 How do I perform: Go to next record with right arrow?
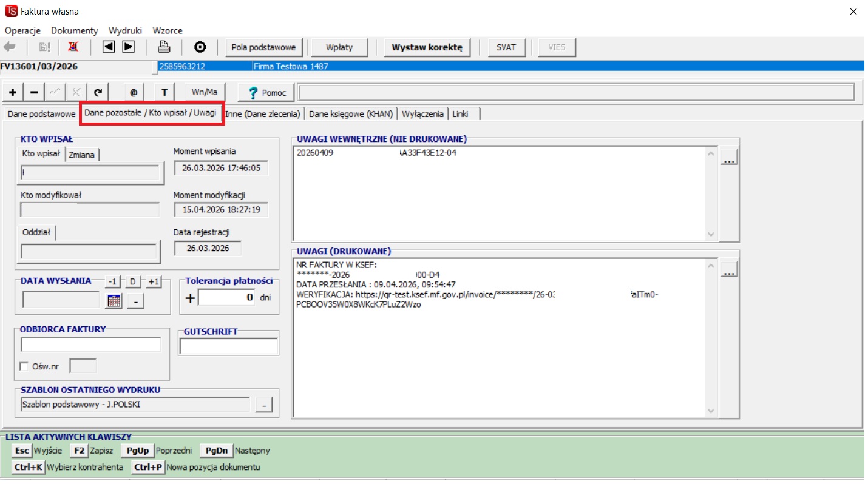(x=128, y=47)
